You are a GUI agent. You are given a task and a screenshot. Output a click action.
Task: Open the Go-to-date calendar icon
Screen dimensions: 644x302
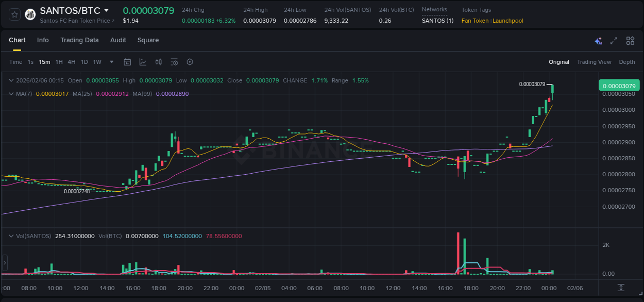tap(127, 62)
